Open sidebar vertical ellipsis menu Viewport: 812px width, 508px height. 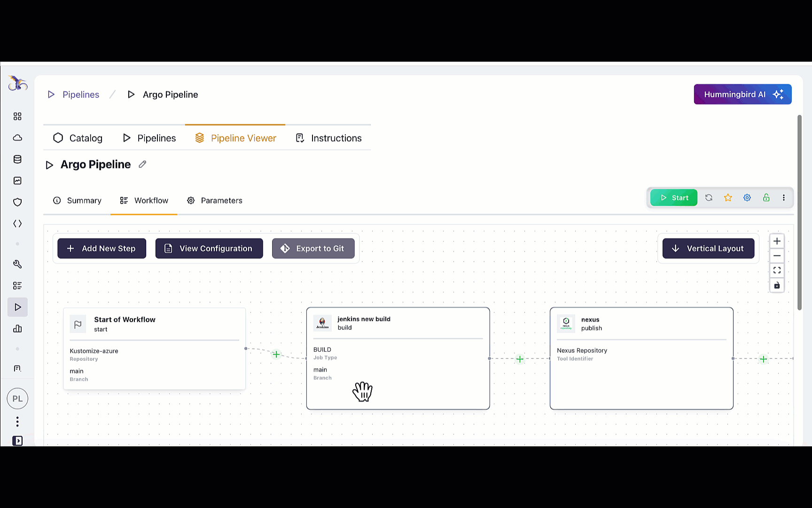click(17, 421)
